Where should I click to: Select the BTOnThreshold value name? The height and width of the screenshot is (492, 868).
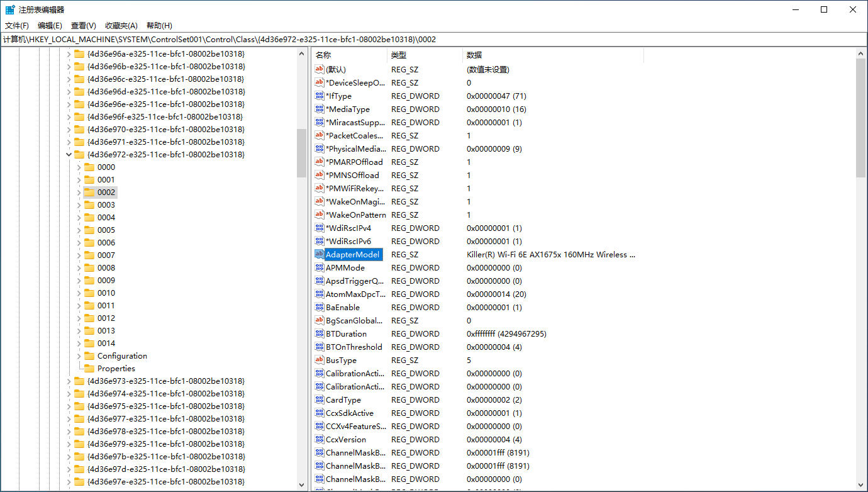353,347
